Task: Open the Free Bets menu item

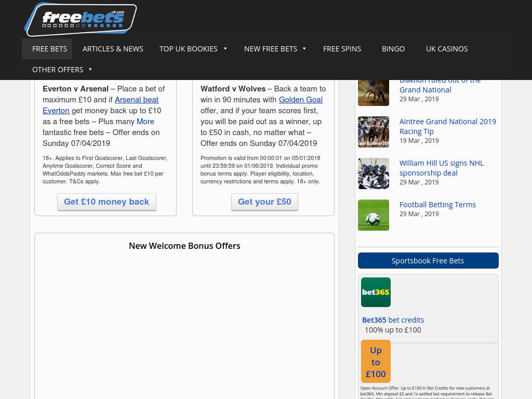Action: (49, 49)
